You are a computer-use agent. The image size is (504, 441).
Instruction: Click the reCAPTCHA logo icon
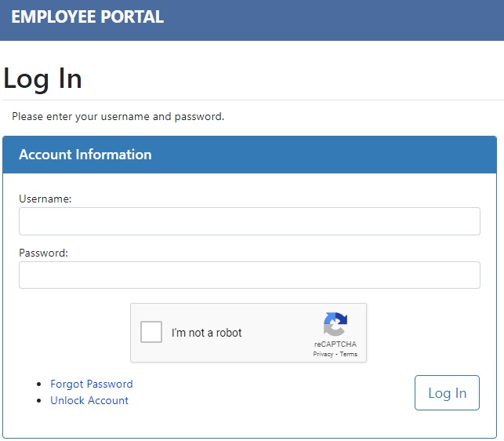[335, 324]
